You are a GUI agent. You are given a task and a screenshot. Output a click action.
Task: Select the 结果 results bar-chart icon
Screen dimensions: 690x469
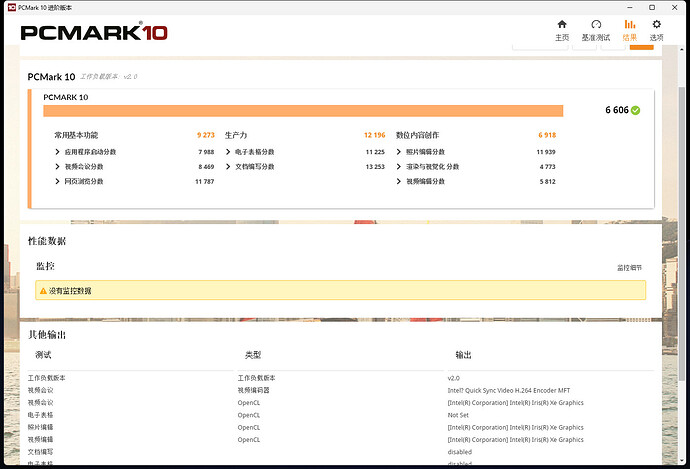click(629, 25)
